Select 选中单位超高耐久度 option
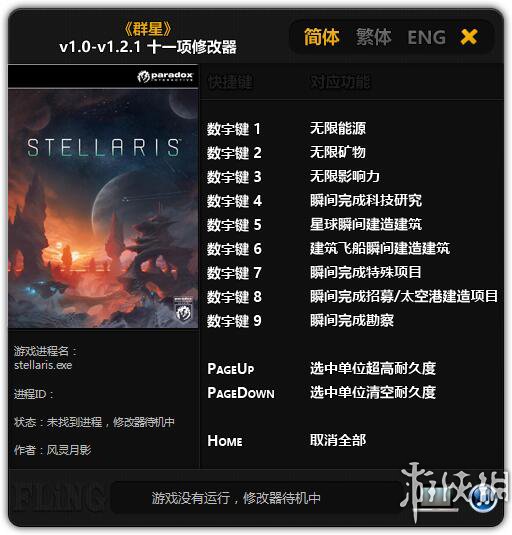512x535 pixels. coord(373,368)
